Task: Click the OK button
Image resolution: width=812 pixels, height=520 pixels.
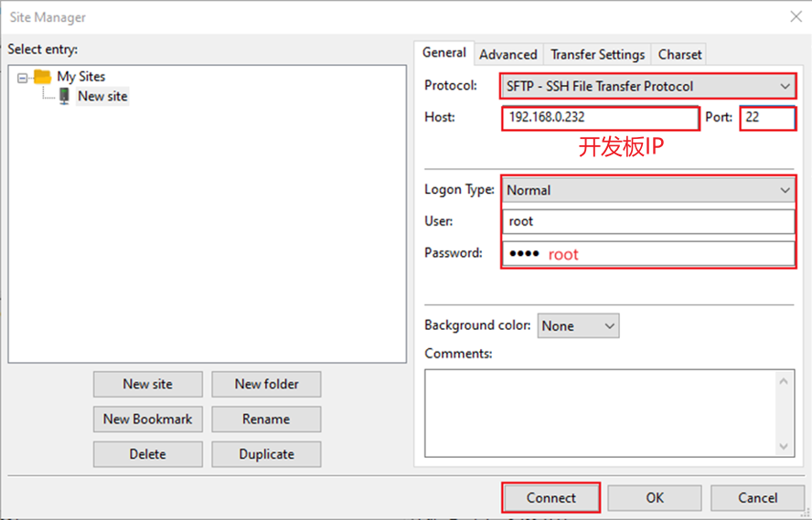Action: [x=654, y=498]
